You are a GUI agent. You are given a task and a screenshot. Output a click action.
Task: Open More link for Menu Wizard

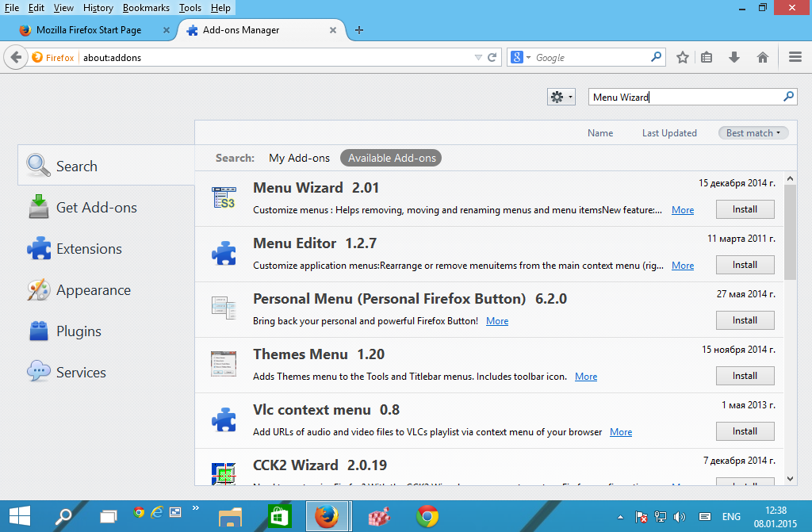683,210
